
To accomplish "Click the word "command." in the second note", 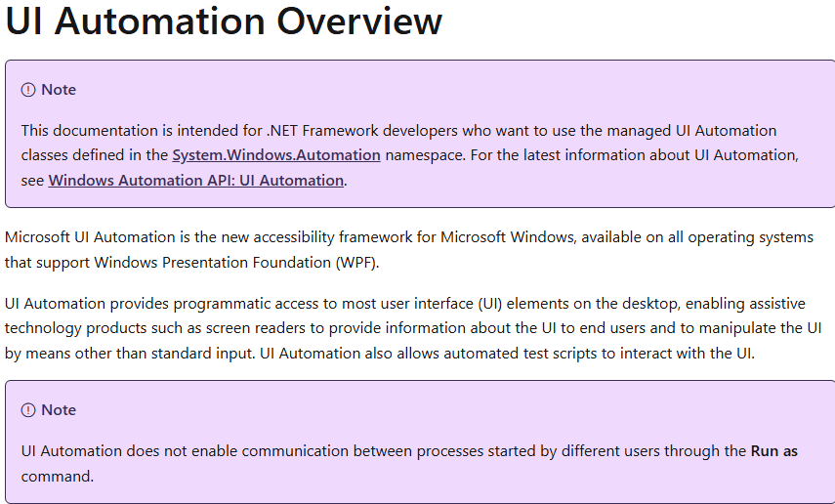I will click(57, 477).
